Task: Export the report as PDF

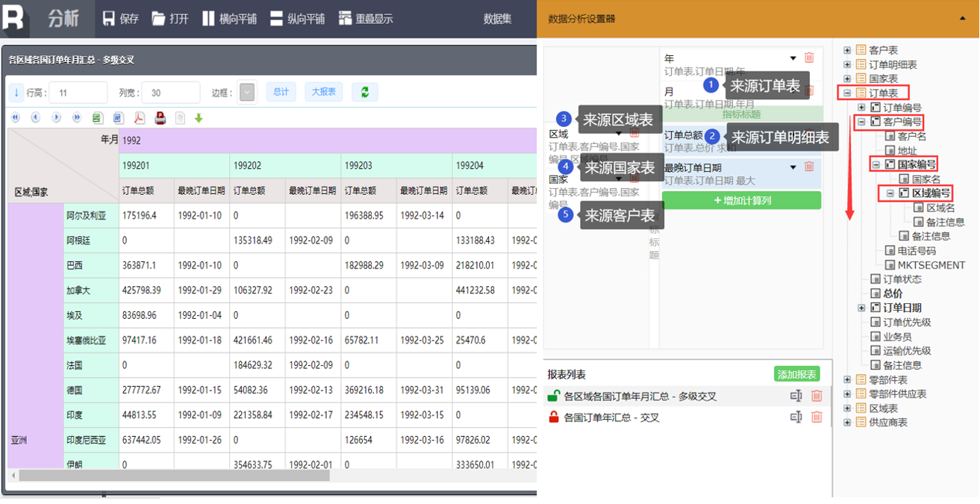Action: tap(139, 118)
